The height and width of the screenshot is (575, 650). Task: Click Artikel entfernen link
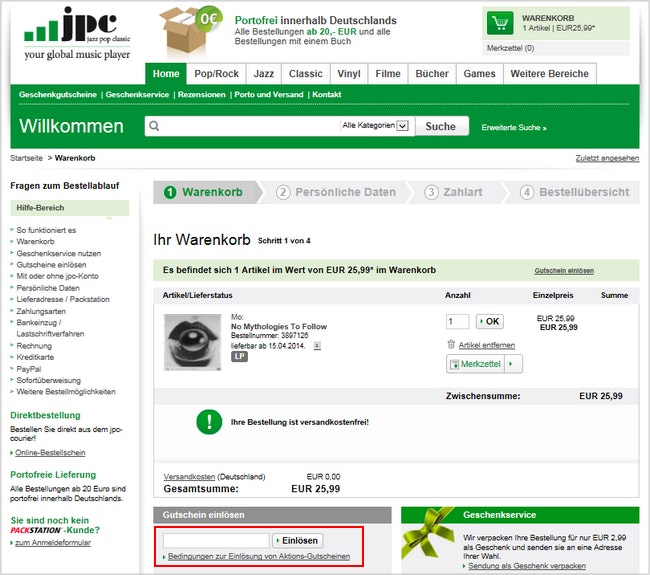[487, 345]
